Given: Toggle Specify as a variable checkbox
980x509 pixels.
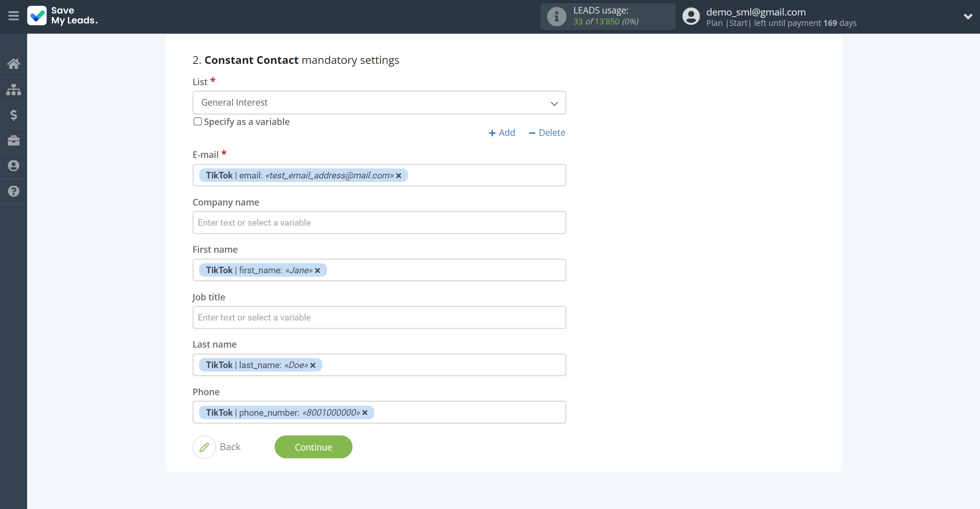Looking at the screenshot, I should (198, 122).
